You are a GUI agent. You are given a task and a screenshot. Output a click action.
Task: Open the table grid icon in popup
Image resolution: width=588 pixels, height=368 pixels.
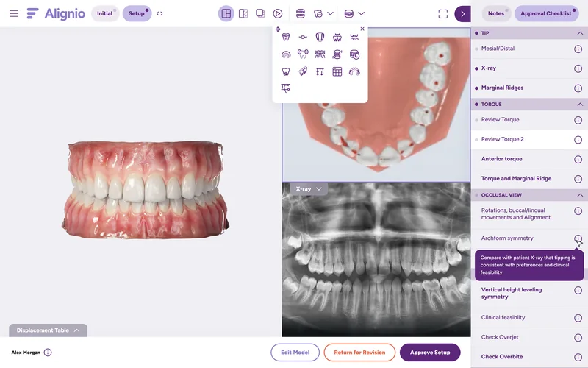point(337,71)
